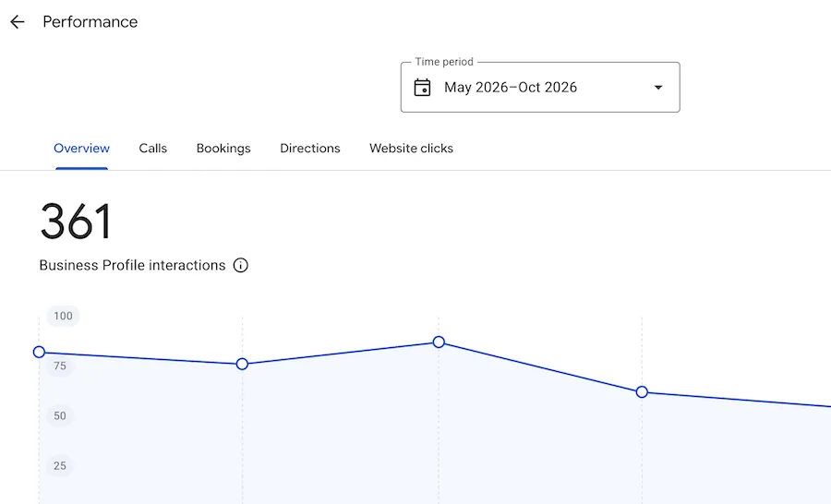
Task: Select the second chart data point
Action: 242,364
